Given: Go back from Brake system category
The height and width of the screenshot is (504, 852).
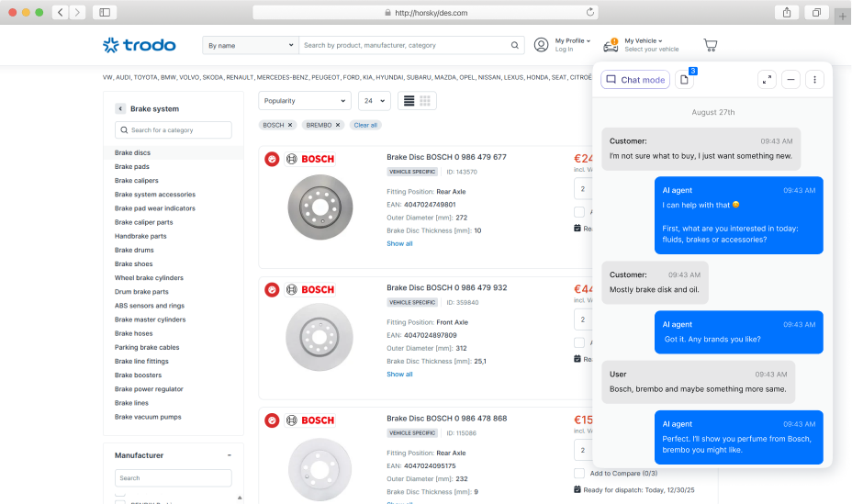Looking at the screenshot, I should pos(120,108).
